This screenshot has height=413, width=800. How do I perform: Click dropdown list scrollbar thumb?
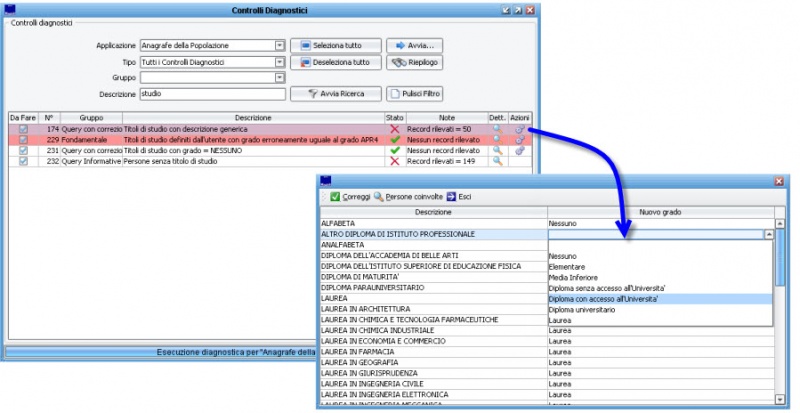pos(780,258)
